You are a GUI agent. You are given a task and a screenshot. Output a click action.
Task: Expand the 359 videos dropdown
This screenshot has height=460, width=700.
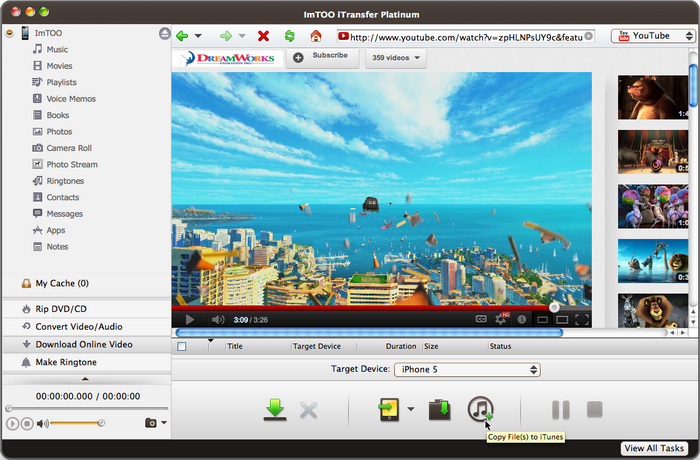coord(396,58)
